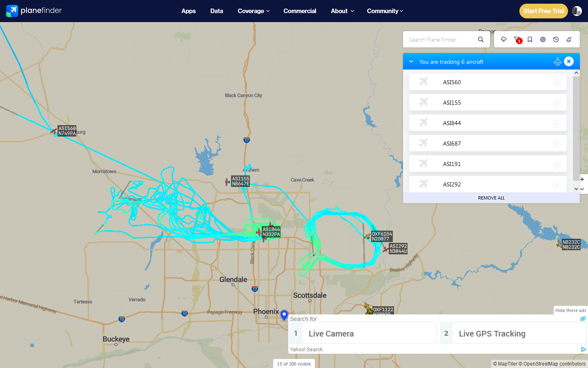The width and height of the screenshot is (588, 368).
Task: Select ASI560 aircraft on the map
Action: click(53, 131)
